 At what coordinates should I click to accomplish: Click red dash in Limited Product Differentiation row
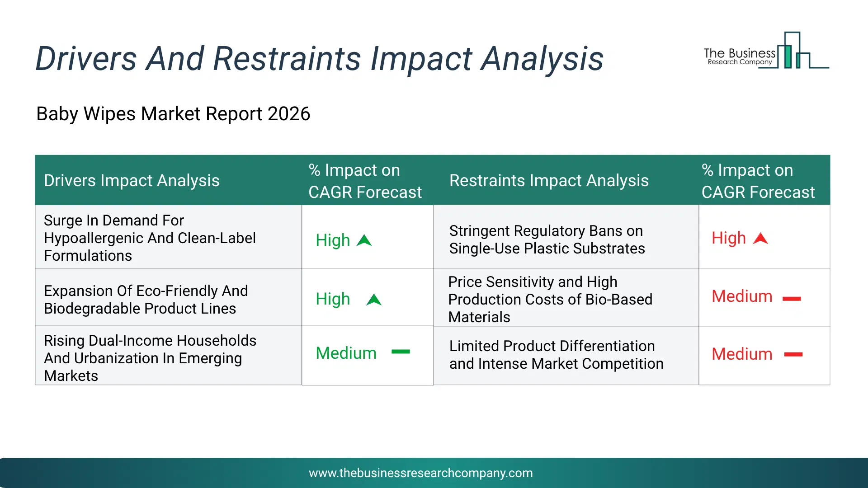pyautogui.click(x=793, y=355)
